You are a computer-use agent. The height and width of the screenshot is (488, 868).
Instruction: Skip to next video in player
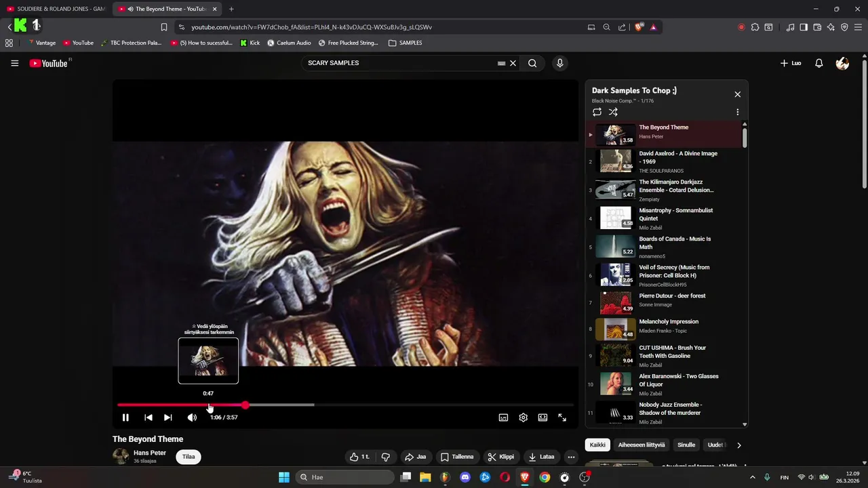coord(167,418)
